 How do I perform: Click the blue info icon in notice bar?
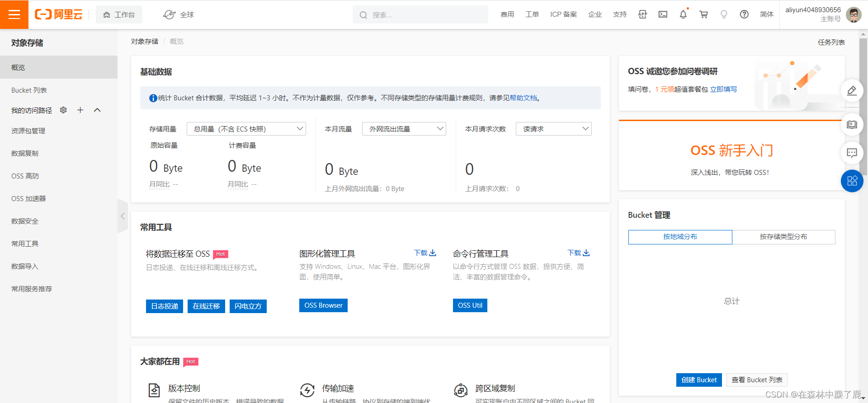[x=153, y=98]
